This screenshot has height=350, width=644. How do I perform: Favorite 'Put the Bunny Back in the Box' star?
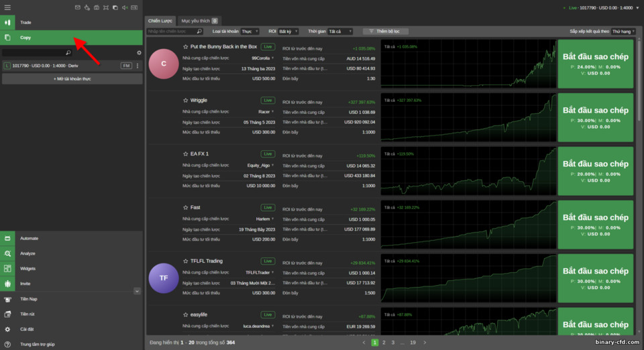pos(186,47)
